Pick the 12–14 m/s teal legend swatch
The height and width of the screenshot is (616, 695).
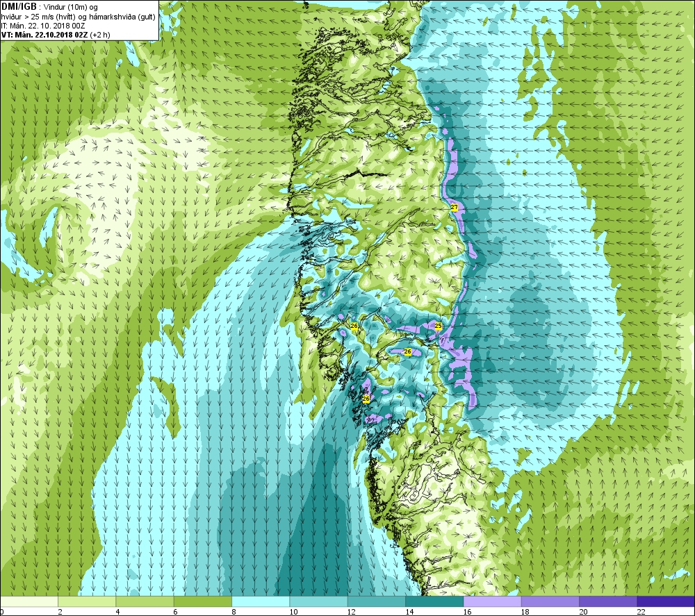coord(376,601)
